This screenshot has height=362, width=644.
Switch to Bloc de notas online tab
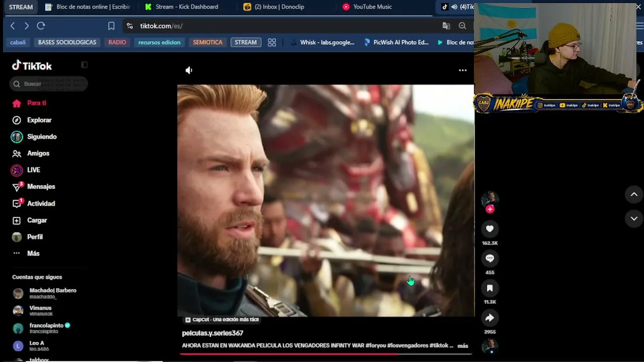pos(88,7)
